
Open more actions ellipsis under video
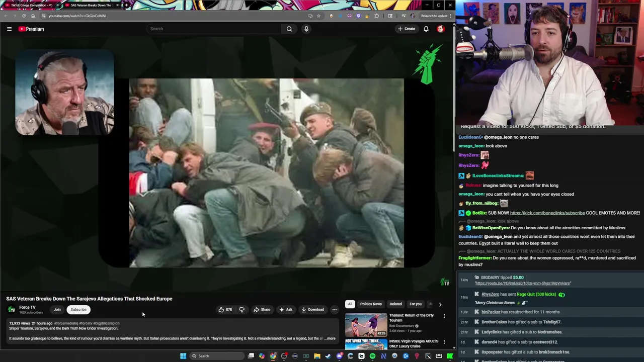334,309
